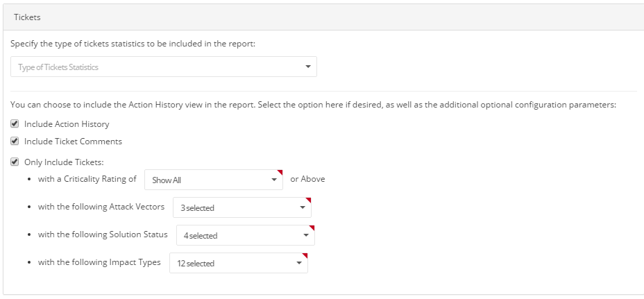
Task: Click the 'Include Ticket Comments' label text
Action: [x=73, y=142]
